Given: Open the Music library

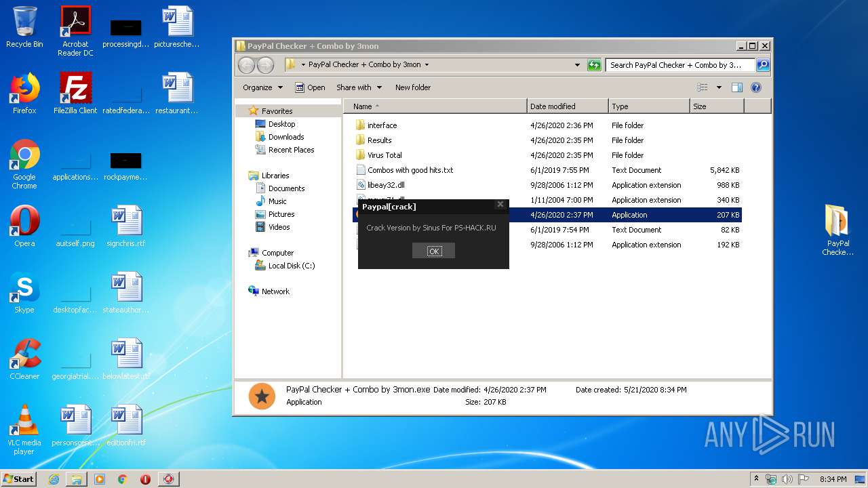Looking at the screenshot, I should coord(277,201).
